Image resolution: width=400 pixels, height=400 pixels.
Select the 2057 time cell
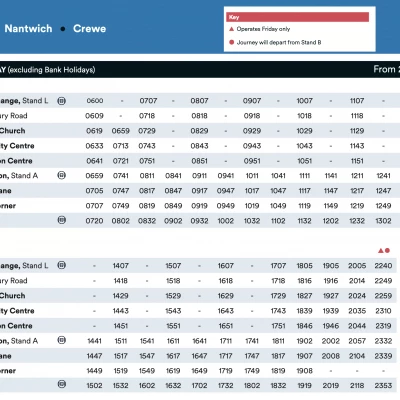click(x=357, y=341)
